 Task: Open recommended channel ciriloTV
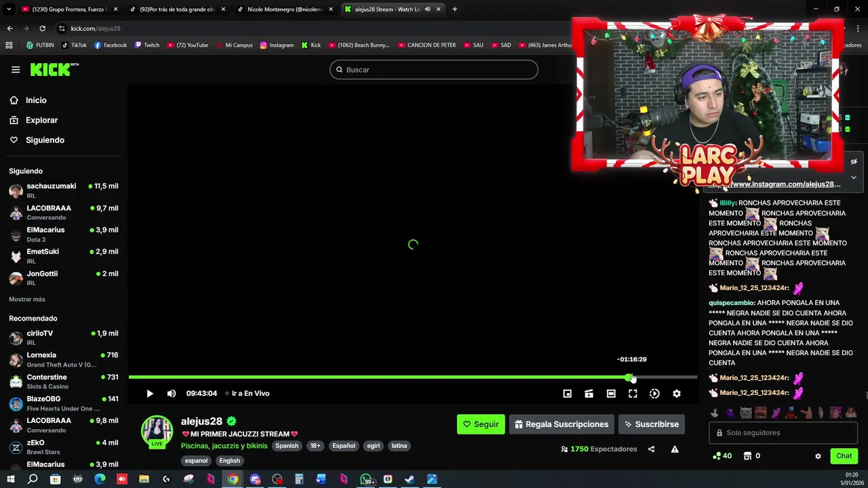tap(64, 338)
